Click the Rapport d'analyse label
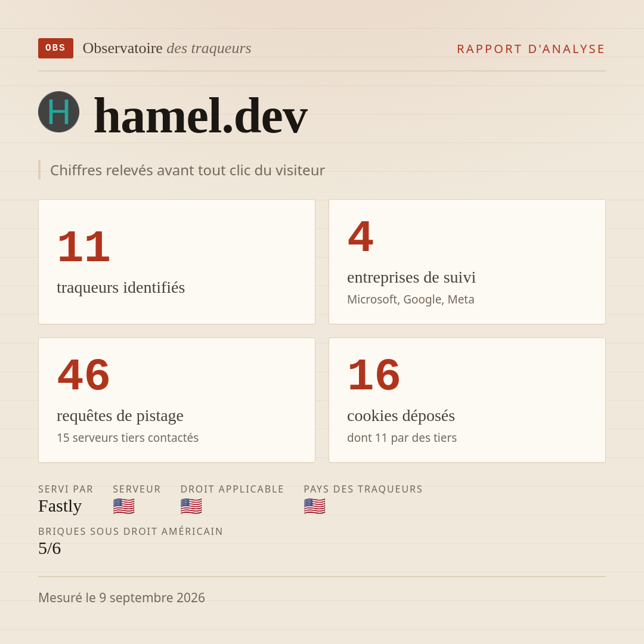Viewport: 644px width, 644px height. point(531,49)
